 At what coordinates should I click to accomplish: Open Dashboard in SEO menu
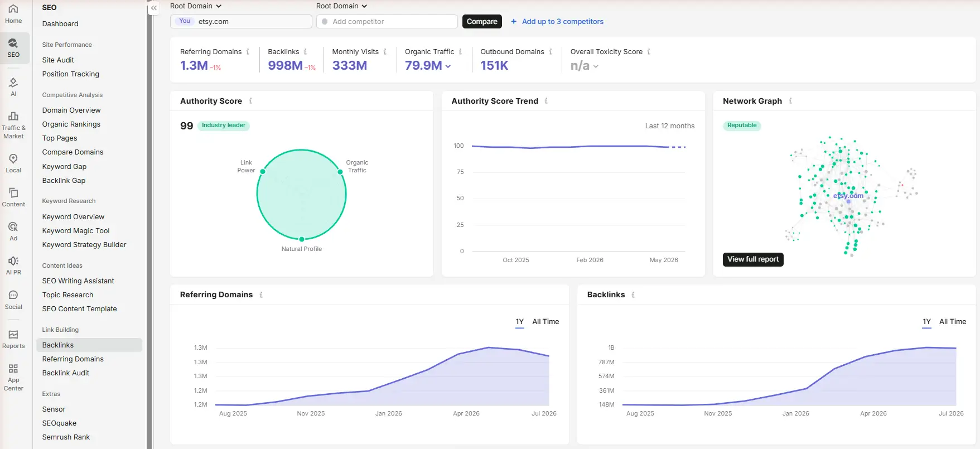click(60, 24)
